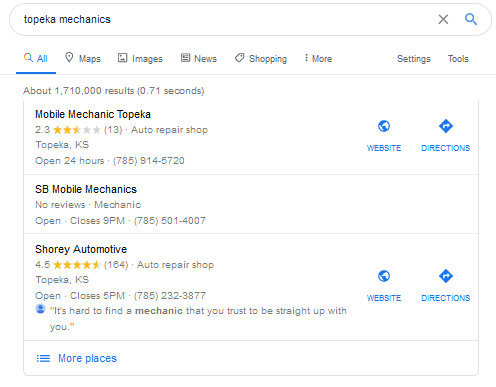
Task: Get directions icon for Shorey Automotive
Action: [x=446, y=276]
